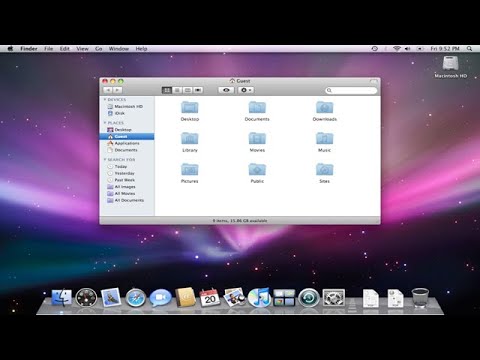Open the File menu
This screenshot has width=480, height=360.
pyautogui.click(x=49, y=49)
